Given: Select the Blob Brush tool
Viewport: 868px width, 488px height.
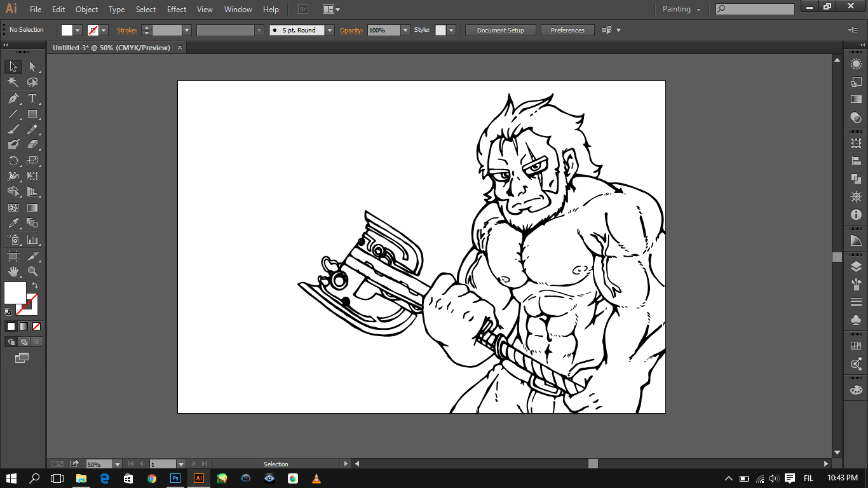Looking at the screenshot, I should pos(13,145).
